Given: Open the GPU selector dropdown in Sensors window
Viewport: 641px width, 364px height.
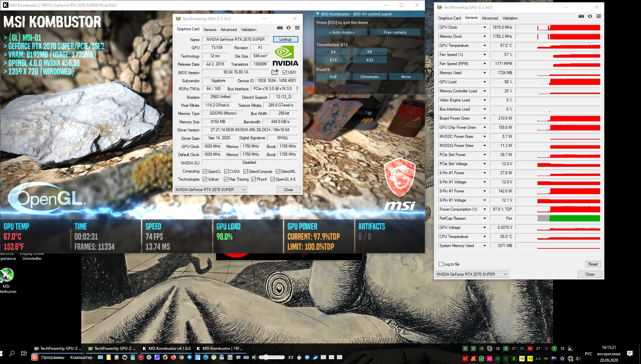Looking at the screenshot, I should 472,274.
